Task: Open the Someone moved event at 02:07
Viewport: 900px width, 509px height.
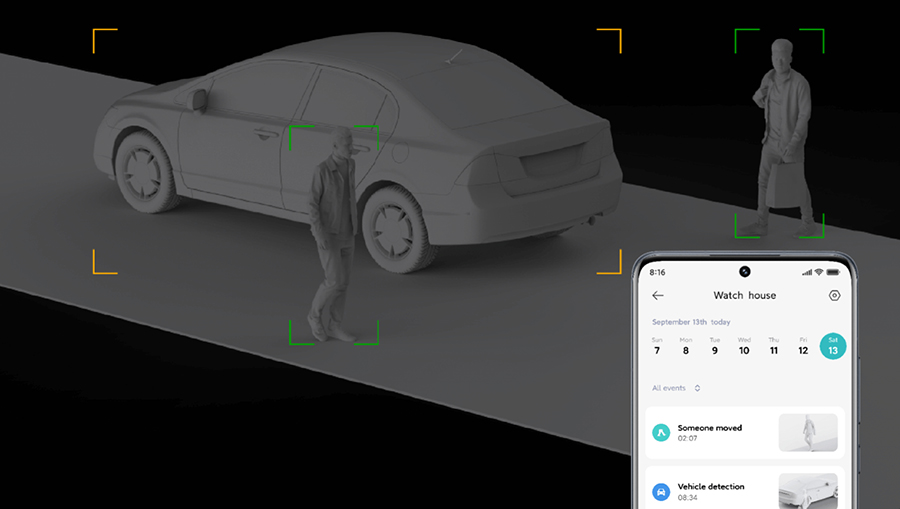Action: pyautogui.click(x=710, y=432)
